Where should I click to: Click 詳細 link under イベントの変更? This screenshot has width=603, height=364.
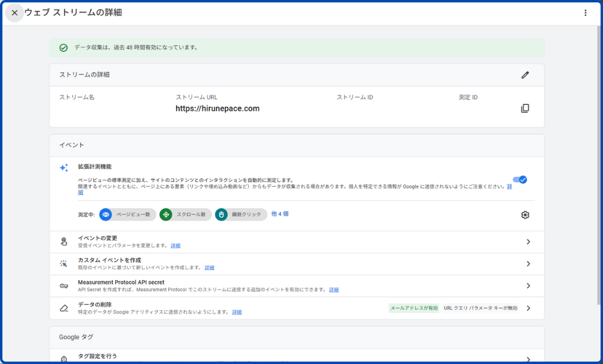click(175, 246)
